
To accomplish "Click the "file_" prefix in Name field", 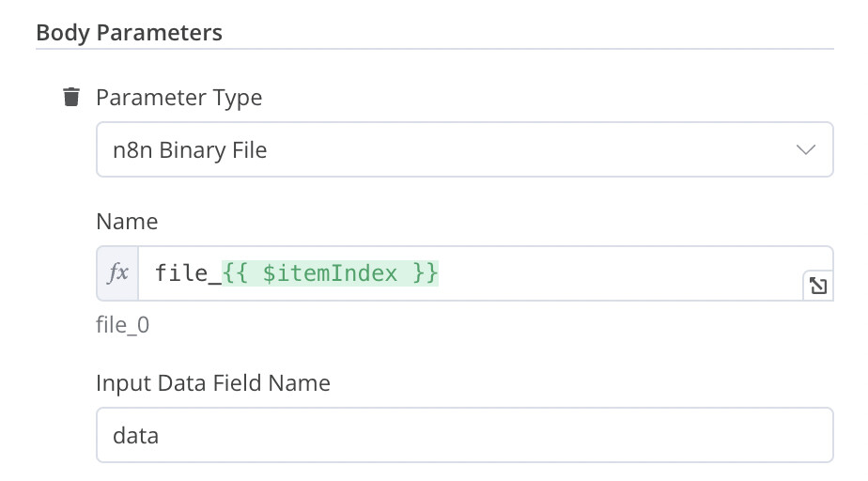I will (188, 273).
